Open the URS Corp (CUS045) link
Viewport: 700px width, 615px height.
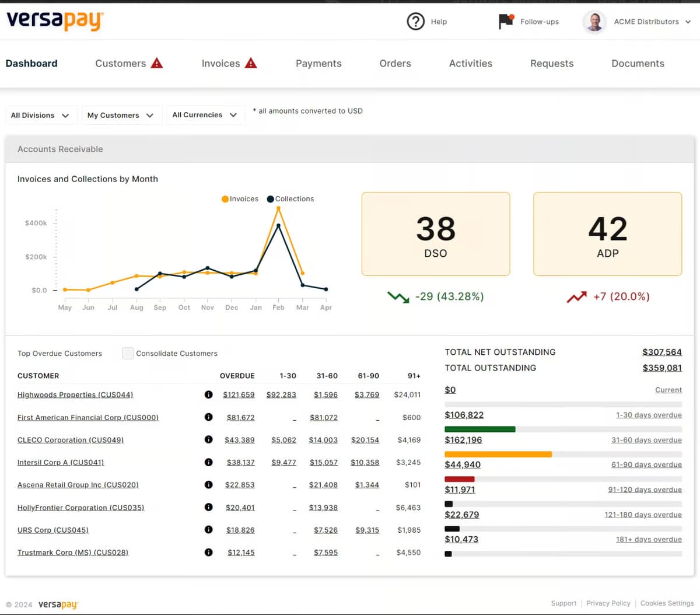(x=53, y=530)
